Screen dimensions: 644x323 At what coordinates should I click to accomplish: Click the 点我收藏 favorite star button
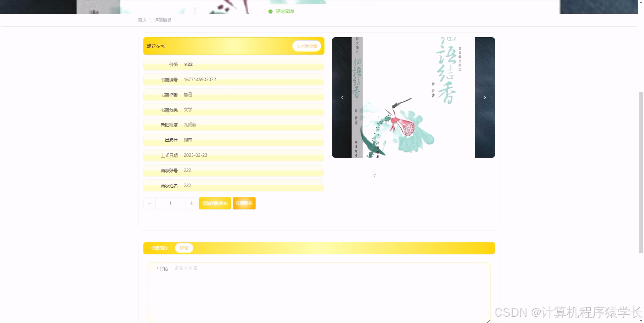coord(307,46)
